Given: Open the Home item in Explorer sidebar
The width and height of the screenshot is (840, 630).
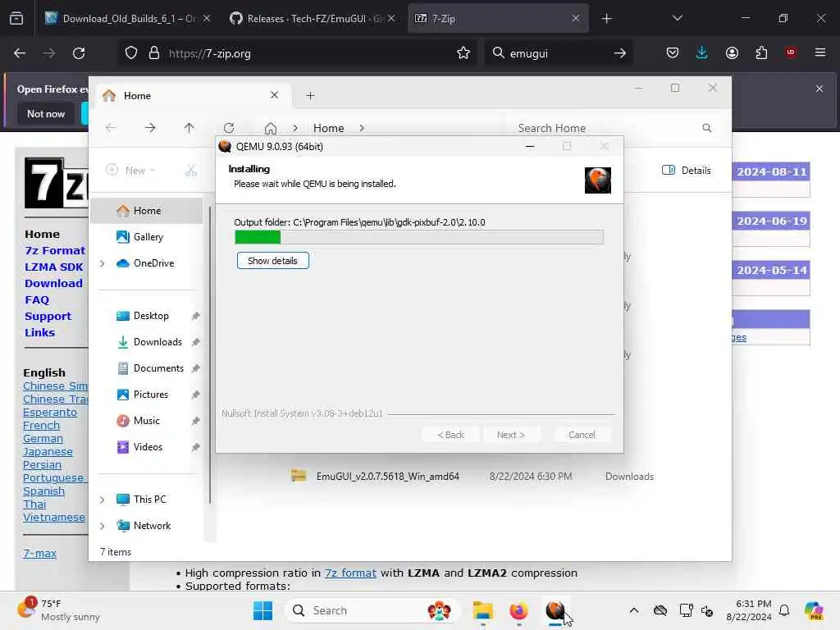Looking at the screenshot, I should coord(146,211).
